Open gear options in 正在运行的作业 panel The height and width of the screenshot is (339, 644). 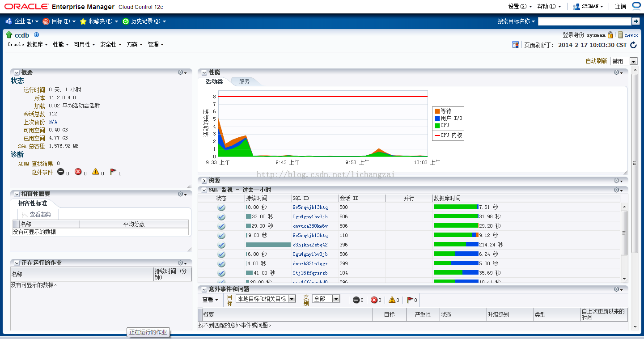point(182,263)
